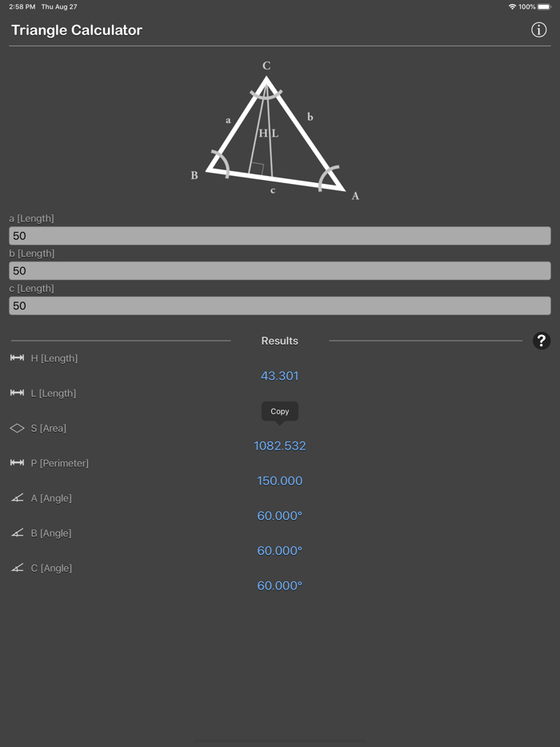Tap the 2:58 PM clock
This screenshot has width=560, height=747.
pos(22,6)
